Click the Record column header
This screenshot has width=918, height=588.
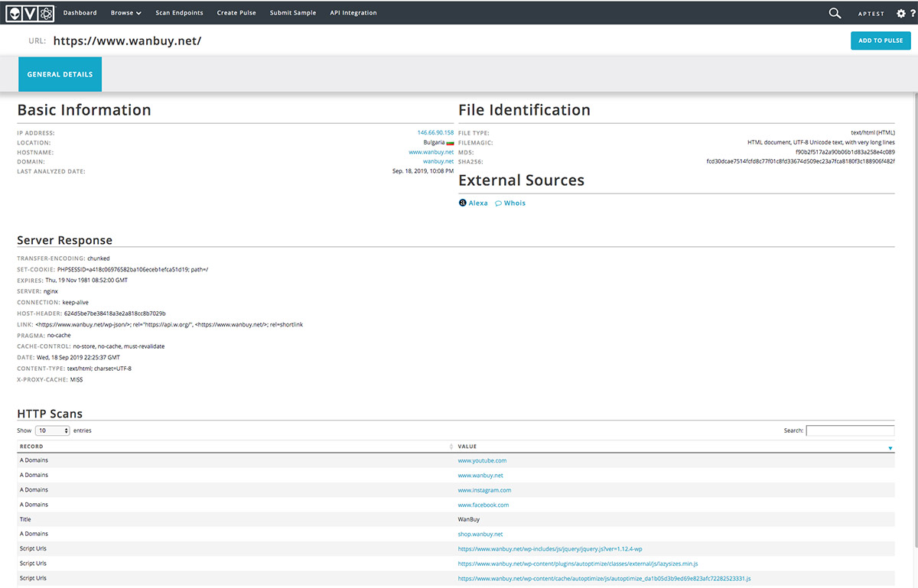pos(31,447)
